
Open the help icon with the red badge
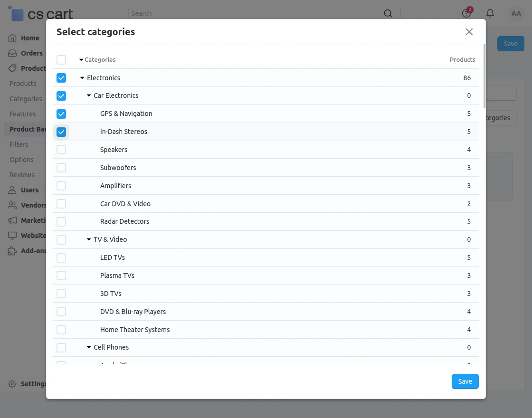click(466, 13)
